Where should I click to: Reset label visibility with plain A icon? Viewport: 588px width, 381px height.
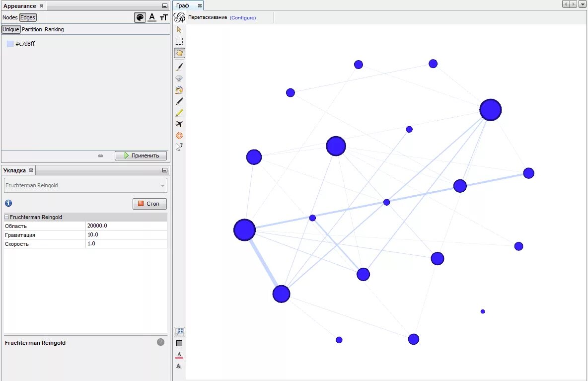click(x=179, y=366)
